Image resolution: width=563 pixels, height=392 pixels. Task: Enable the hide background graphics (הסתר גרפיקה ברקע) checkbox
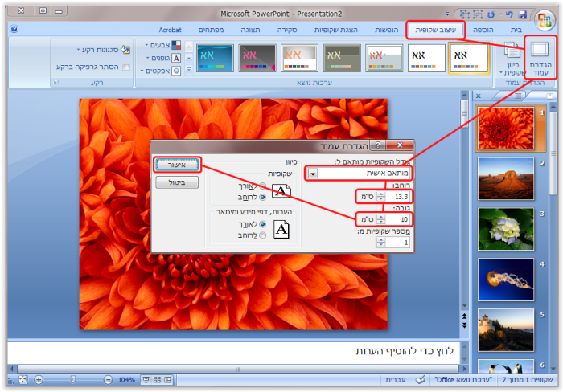[x=125, y=67]
